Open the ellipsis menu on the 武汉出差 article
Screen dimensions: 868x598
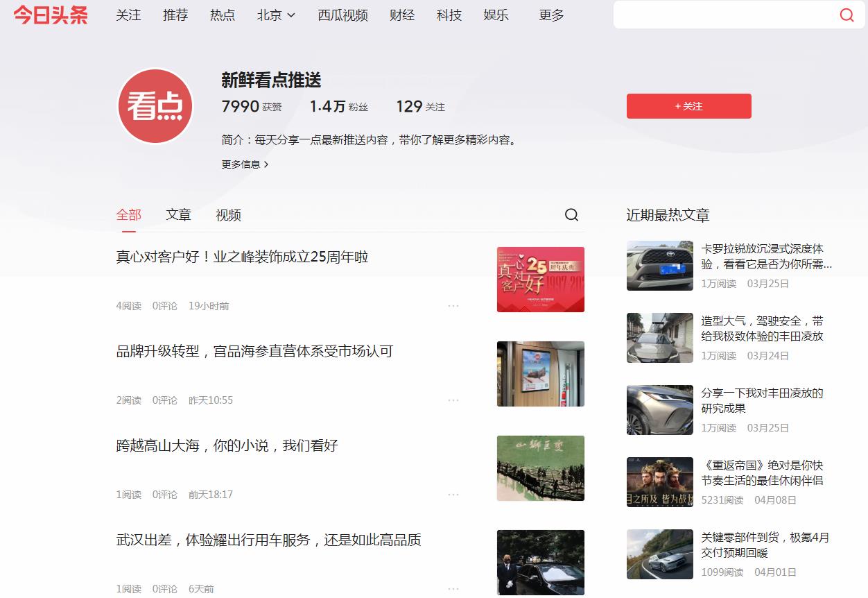click(x=454, y=588)
